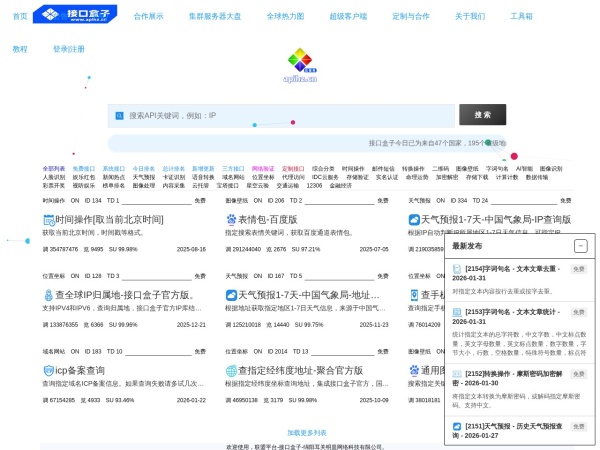Open 集群服务器大盘 in the top navigation
Image resolution: width=600 pixels, height=450 pixels.
tap(215, 16)
